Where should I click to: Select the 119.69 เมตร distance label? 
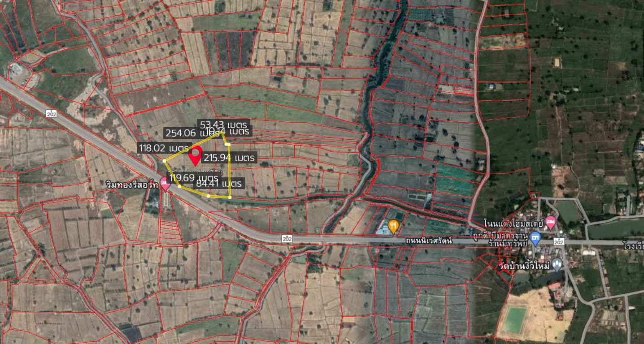[194, 178]
